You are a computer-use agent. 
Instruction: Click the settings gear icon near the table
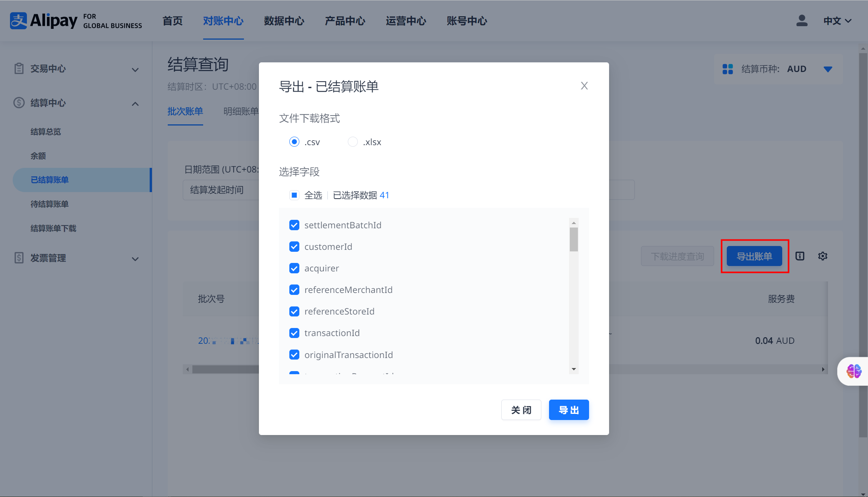[x=823, y=256]
